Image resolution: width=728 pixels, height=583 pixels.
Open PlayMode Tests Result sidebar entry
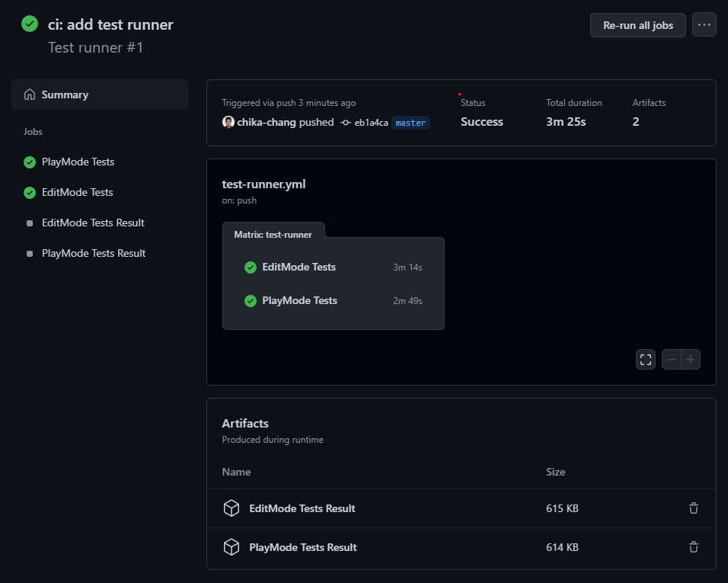[x=94, y=253]
